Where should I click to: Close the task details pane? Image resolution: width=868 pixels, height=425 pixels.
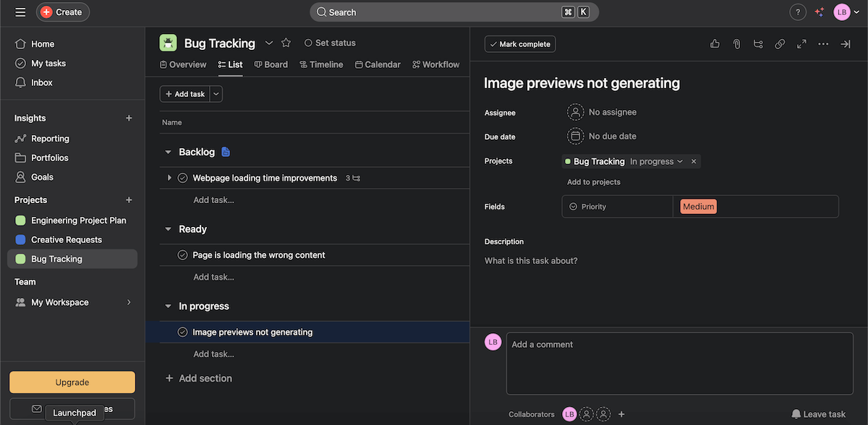[845, 44]
